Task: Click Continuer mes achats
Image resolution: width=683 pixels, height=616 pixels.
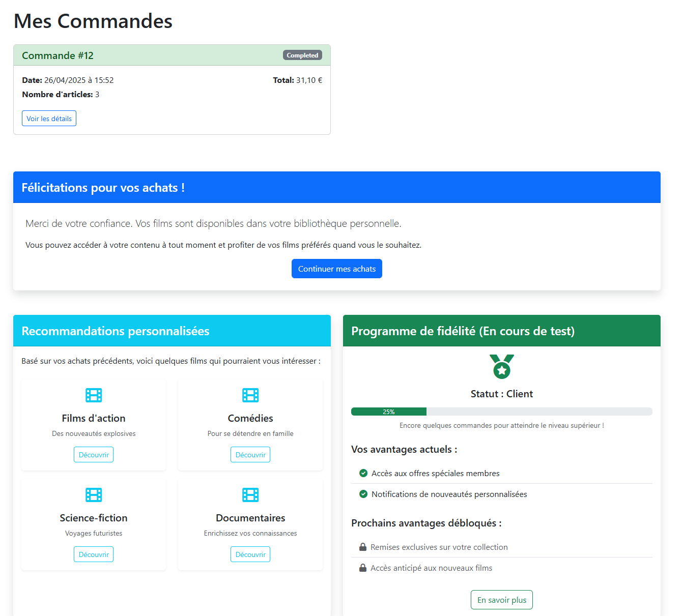Action: pos(336,269)
